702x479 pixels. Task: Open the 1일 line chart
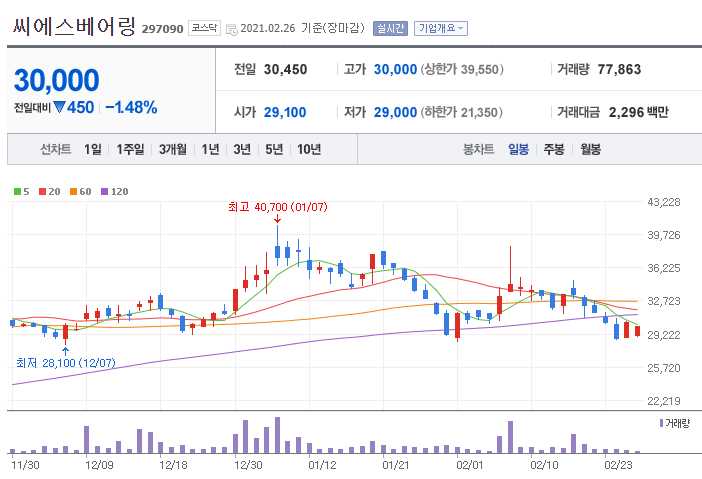click(93, 149)
